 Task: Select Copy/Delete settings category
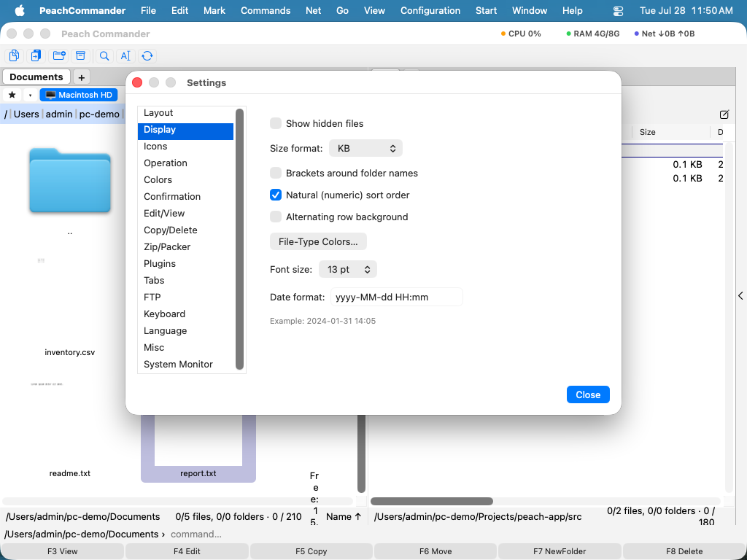[x=186, y=230]
